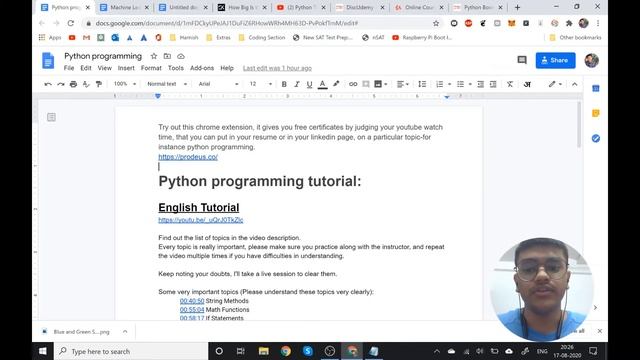The height and width of the screenshot is (360, 640).
Task: Open the Tools menu
Action: tap(176, 68)
